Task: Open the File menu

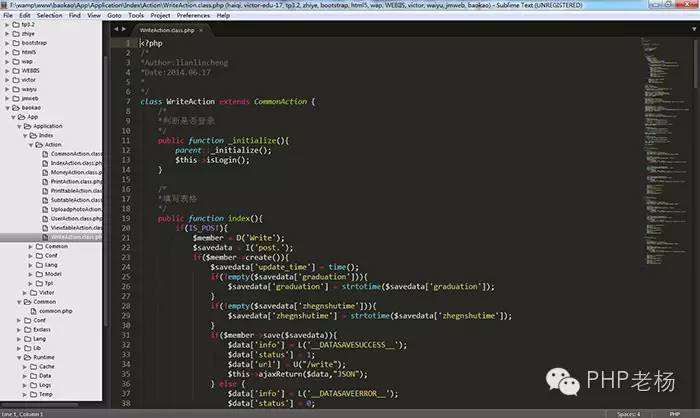Action: click(x=8, y=15)
